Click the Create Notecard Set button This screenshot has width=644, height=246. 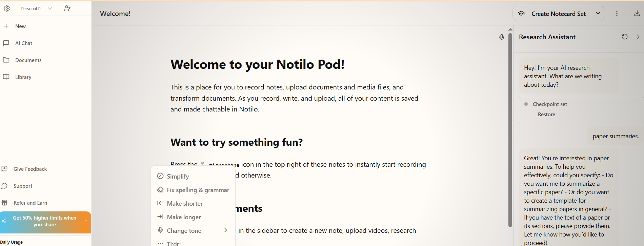pos(552,14)
